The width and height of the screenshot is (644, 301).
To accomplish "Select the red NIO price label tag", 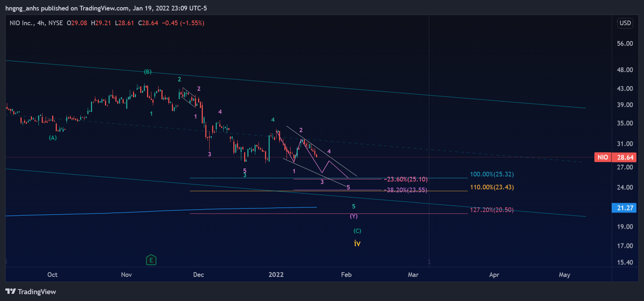I will 603,157.
